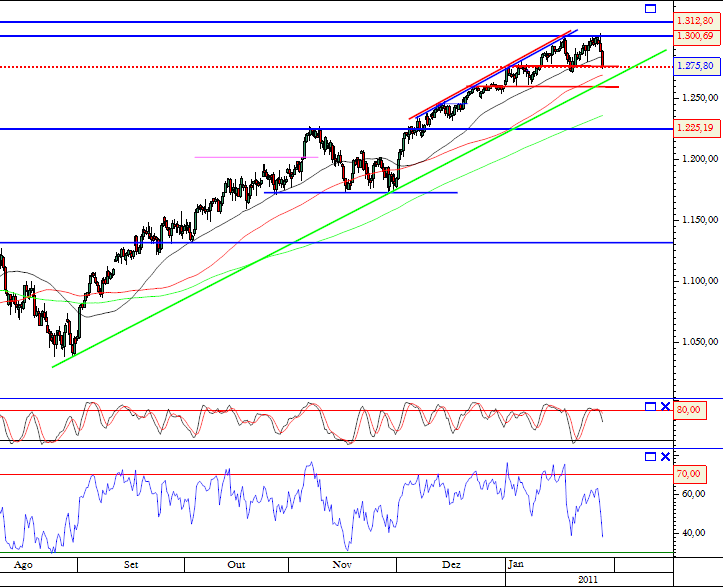Select the Set month on time axis
The width and height of the screenshot is (723, 587).
(131, 565)
